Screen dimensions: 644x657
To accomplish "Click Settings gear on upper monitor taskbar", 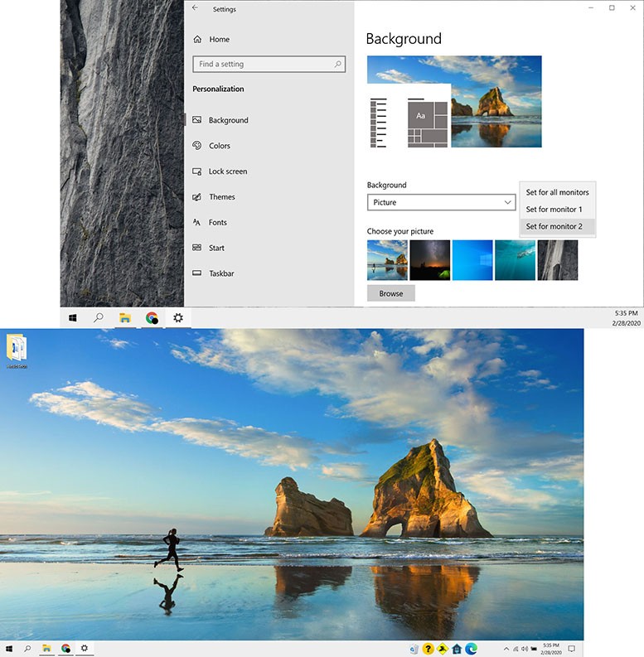I will (x=178, y=318).
